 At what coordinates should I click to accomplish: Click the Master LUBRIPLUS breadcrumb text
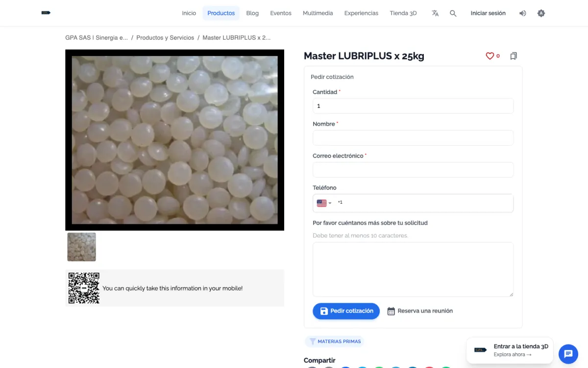[237, 37]
